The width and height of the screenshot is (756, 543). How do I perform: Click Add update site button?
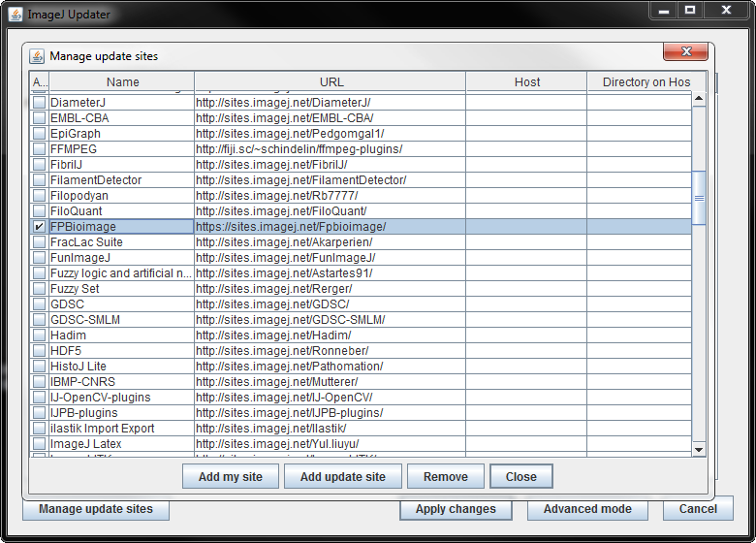[343, 476]
